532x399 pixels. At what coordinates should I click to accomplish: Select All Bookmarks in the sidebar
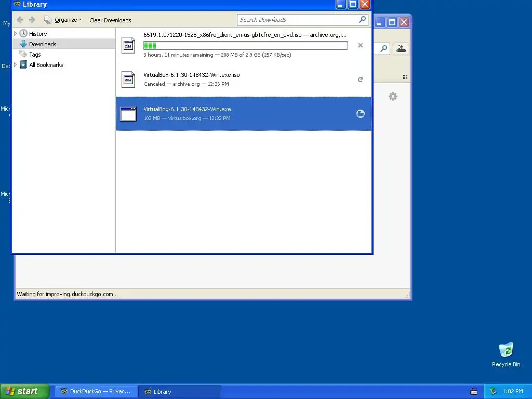(46, 65)
